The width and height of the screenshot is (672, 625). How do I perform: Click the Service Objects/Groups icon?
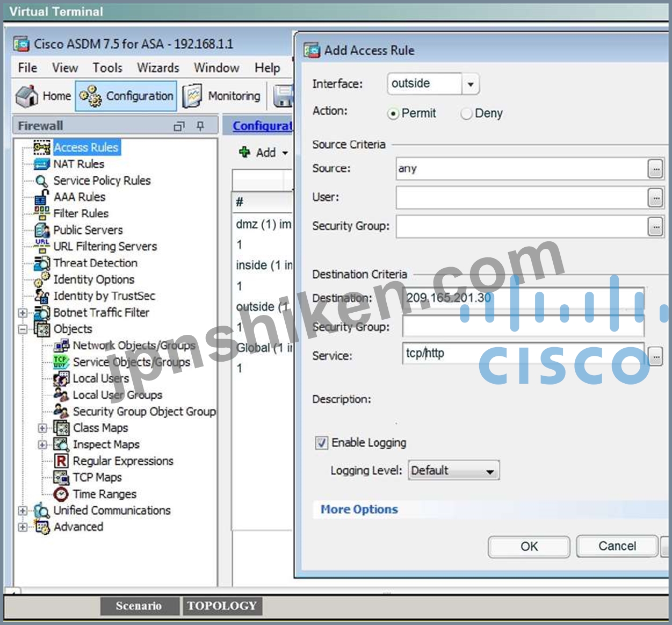(x=62, y=362)
